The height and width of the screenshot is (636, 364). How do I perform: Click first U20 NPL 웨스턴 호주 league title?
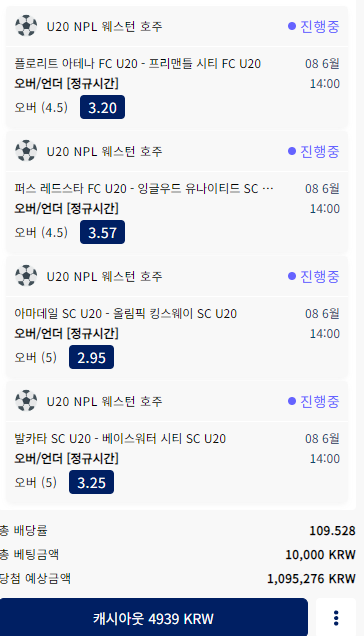(x=104, y=26)
